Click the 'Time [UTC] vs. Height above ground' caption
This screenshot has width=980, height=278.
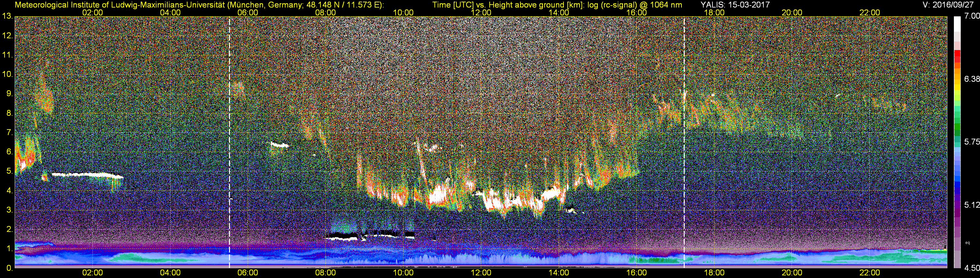pos(557,5)
